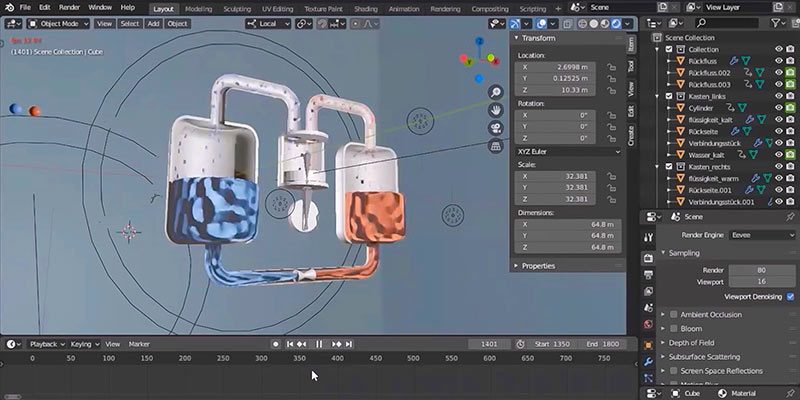Hide flüssigkeit_warm using its eye icon

point(779,178)
